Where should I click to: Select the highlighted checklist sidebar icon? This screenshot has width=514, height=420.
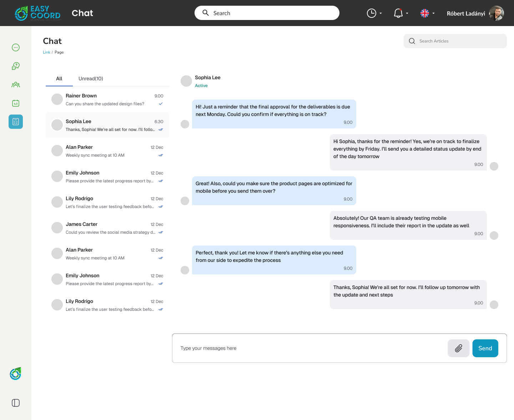(x=16, y=122)
